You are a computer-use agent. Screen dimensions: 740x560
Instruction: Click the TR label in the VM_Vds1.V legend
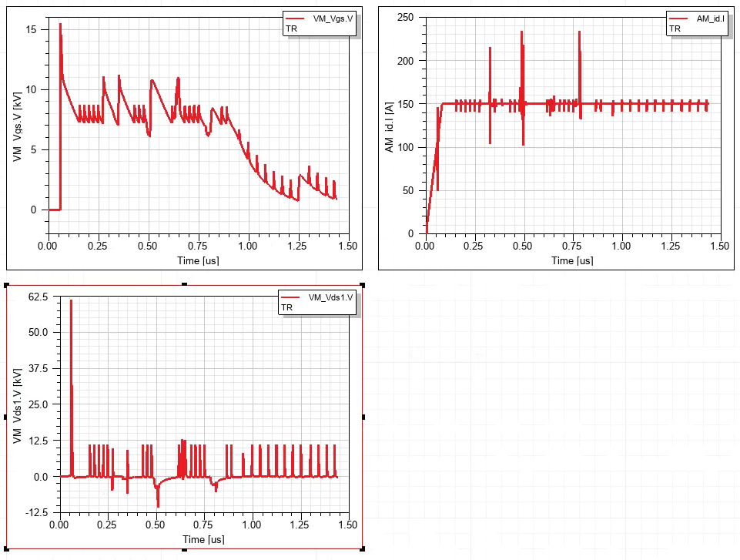[x=286, y=307]
